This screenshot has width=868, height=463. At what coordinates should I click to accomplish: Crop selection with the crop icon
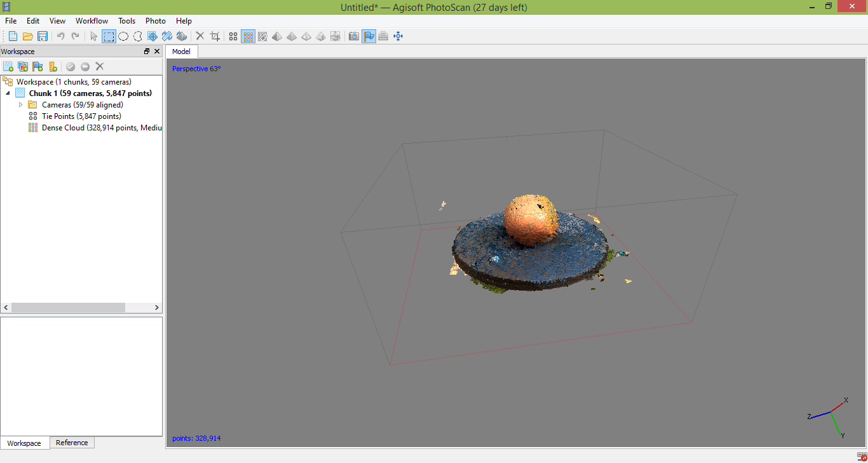[x=215, y=36]
